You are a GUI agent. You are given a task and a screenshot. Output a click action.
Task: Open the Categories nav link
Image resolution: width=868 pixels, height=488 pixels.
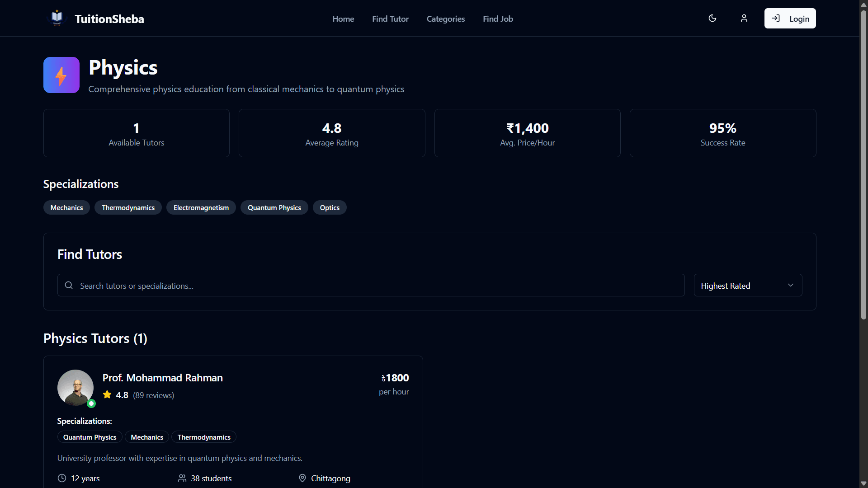pos(445,19)
